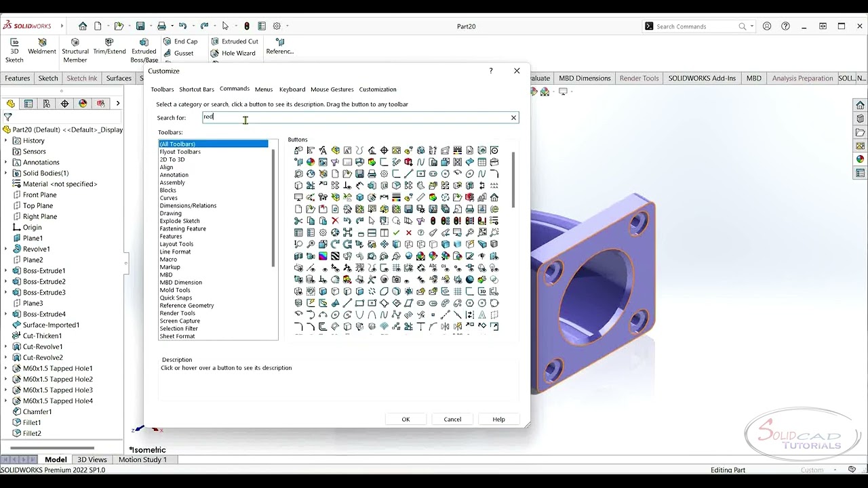Undo the last action with the Undo icon
This screenshot has width=868, height=488.
(182, 26)
